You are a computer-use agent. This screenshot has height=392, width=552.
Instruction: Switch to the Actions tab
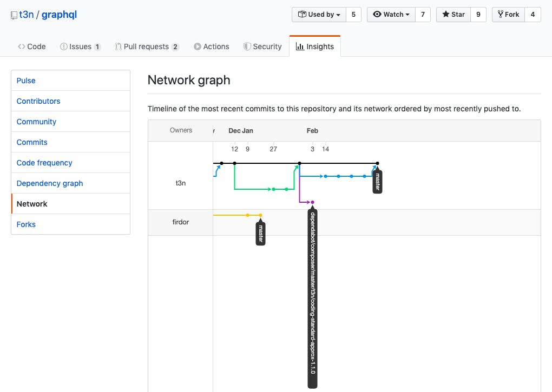coord(211,46)
